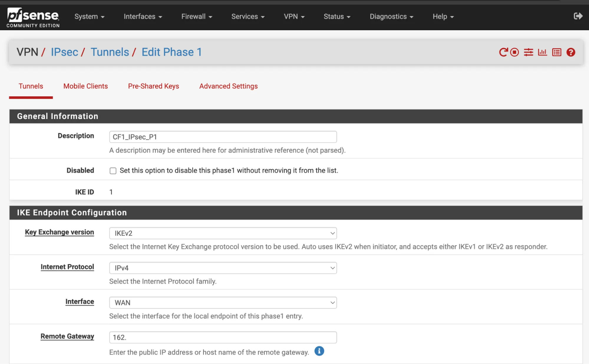
Task: Follow the Tunnels breadcrumb link
Action: (110, 52)
